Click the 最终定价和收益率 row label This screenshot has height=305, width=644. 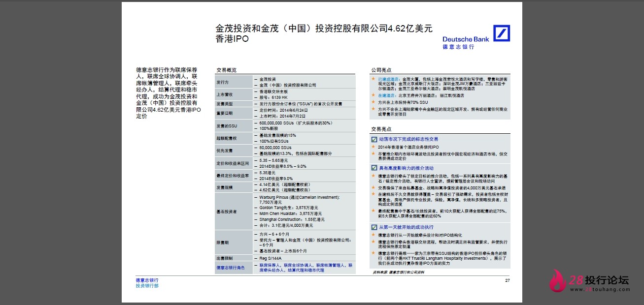[x=233, y=176]
